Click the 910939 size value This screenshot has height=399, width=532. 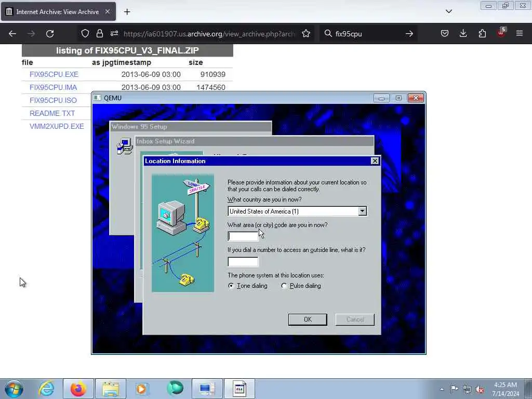pyautogui.click(x=212, y=74)
